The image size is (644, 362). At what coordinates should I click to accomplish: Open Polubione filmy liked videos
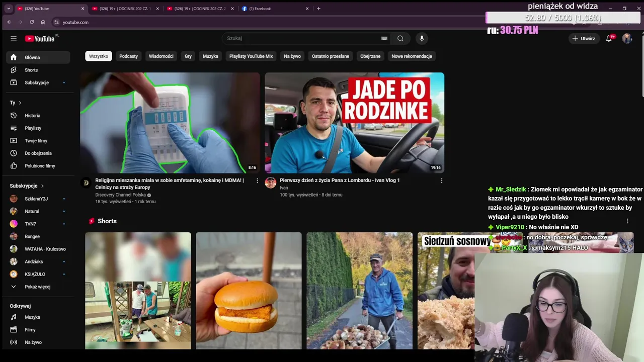(x=38, y=166)
